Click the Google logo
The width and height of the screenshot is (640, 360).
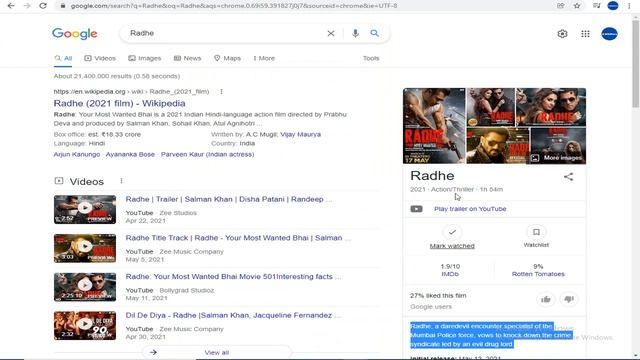[75, 33]
